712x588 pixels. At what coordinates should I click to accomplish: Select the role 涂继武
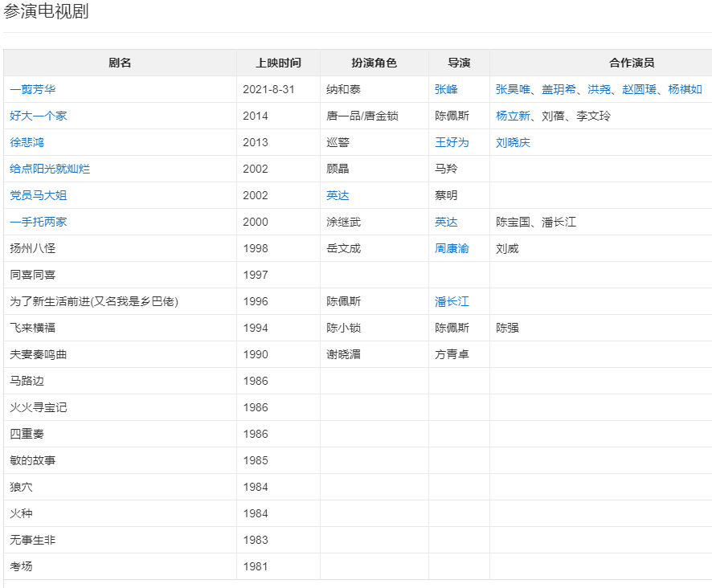(x=343, y=222)
